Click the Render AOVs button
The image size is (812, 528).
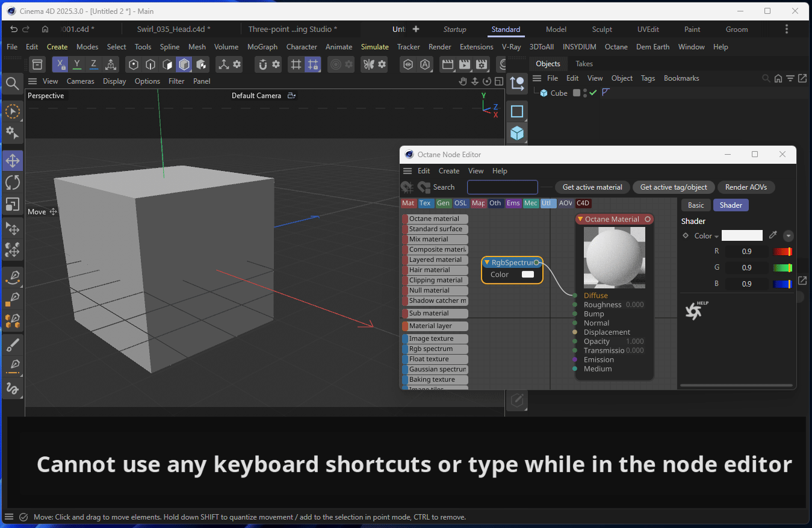[x=746, y=187]
